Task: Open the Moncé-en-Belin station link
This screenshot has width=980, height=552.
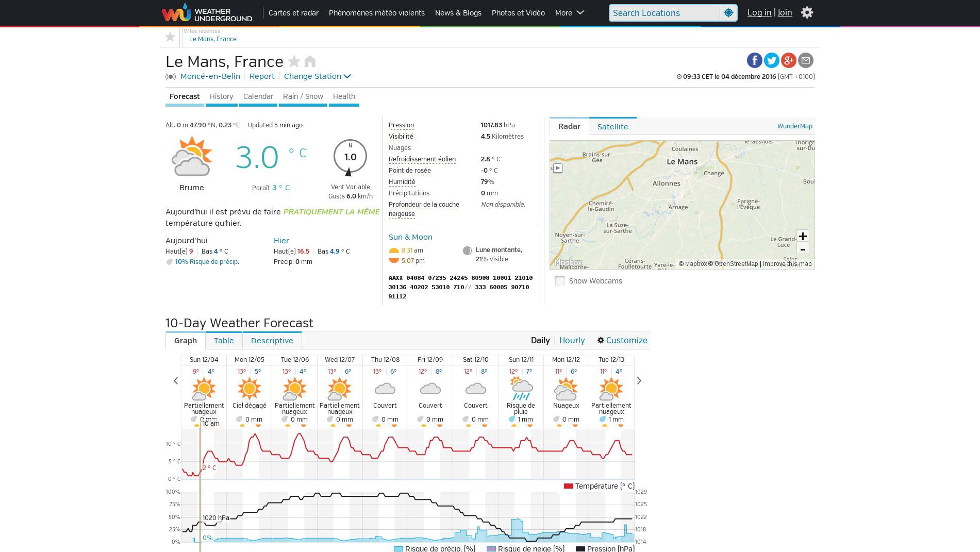Action: [210, 76]
